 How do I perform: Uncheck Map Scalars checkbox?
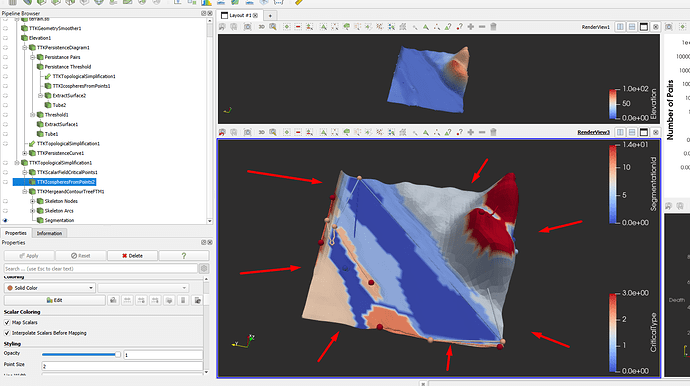(7, 323)
